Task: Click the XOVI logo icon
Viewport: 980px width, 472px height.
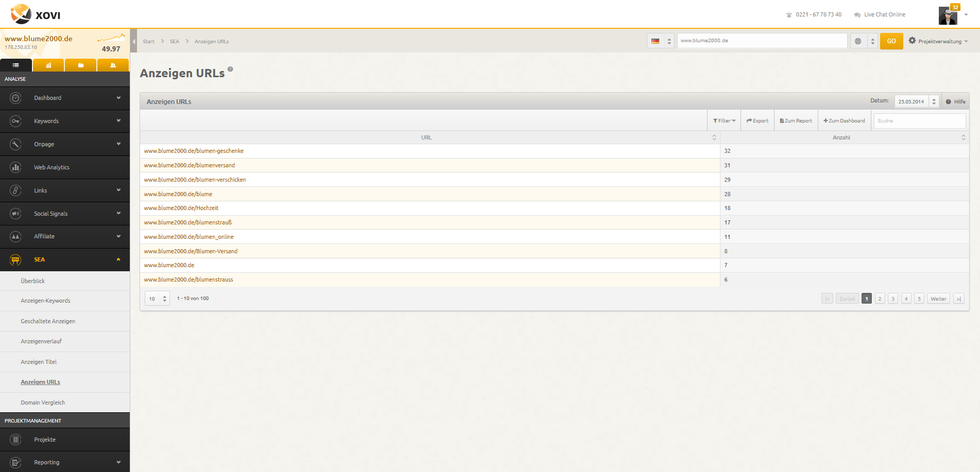Action: pos(21,14)
